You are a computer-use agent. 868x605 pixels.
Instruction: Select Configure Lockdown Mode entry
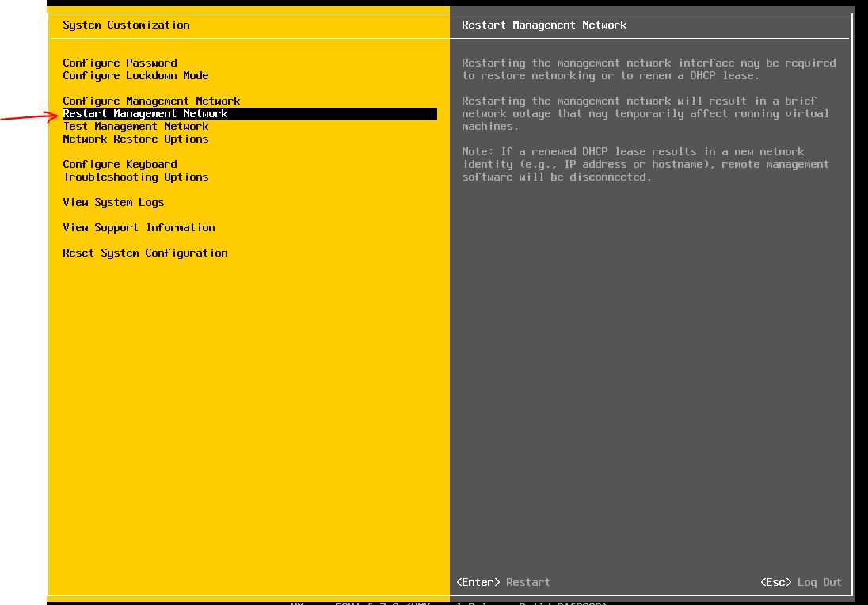135,75
